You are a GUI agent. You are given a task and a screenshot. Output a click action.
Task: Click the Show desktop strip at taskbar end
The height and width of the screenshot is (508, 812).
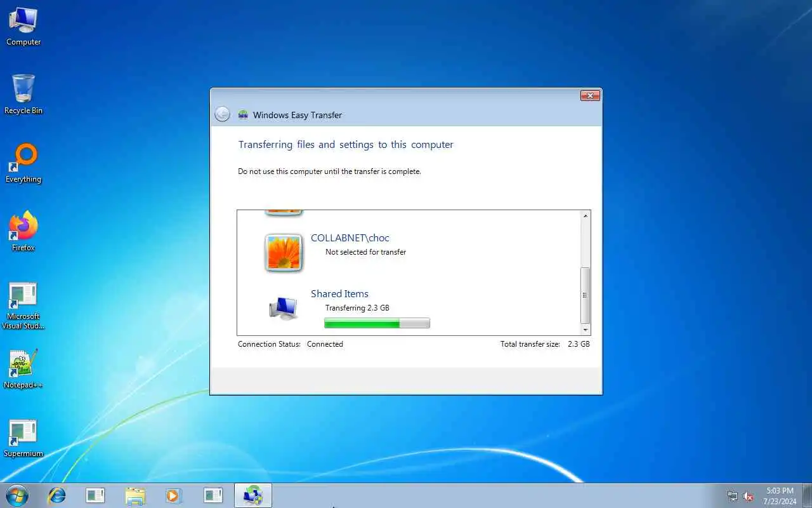[x=808, y=495]
